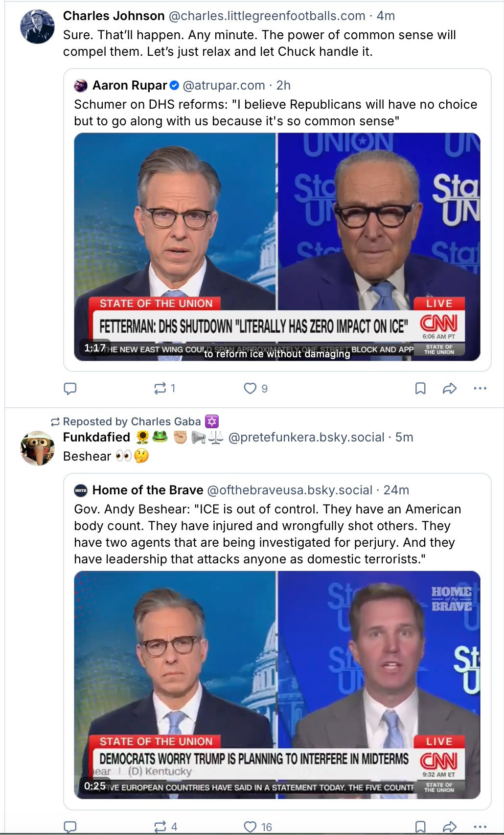Like Funkdafied's Beshear post
The height and width of the screenshot is (835, 504).
250,827
